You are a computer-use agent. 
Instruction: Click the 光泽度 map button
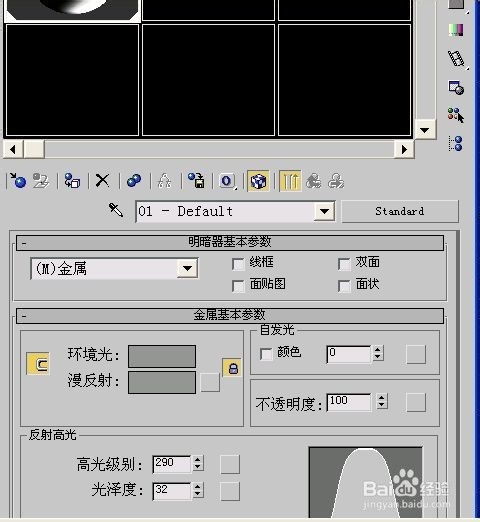point(230,491)
